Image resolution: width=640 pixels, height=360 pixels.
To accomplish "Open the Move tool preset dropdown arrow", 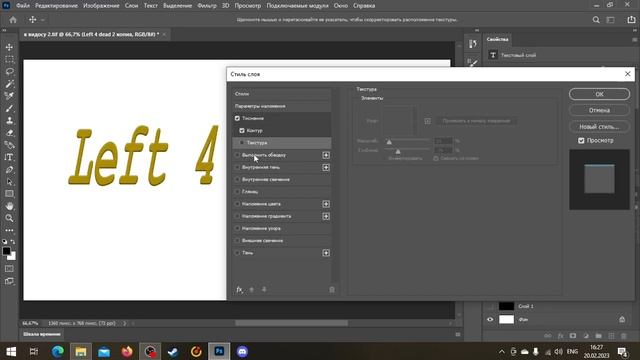I will [x=42, y=20].
